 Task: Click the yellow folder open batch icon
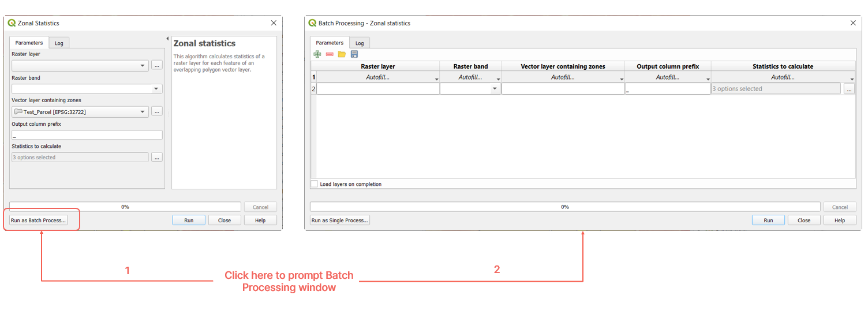click(x=342, y=54)
